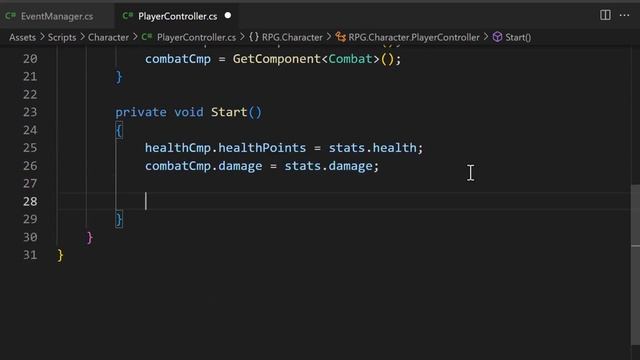Click healthCmp on line 25

pos(178,148)
